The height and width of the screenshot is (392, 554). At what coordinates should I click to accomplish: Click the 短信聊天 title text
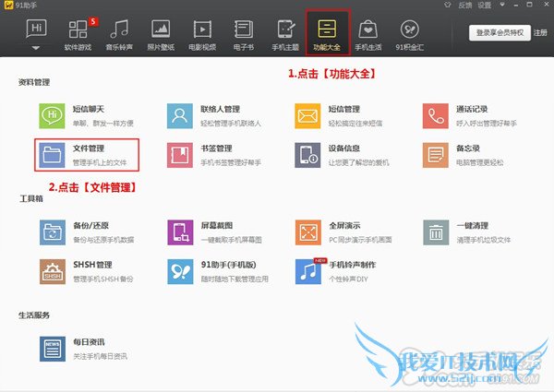coord(89,109)
